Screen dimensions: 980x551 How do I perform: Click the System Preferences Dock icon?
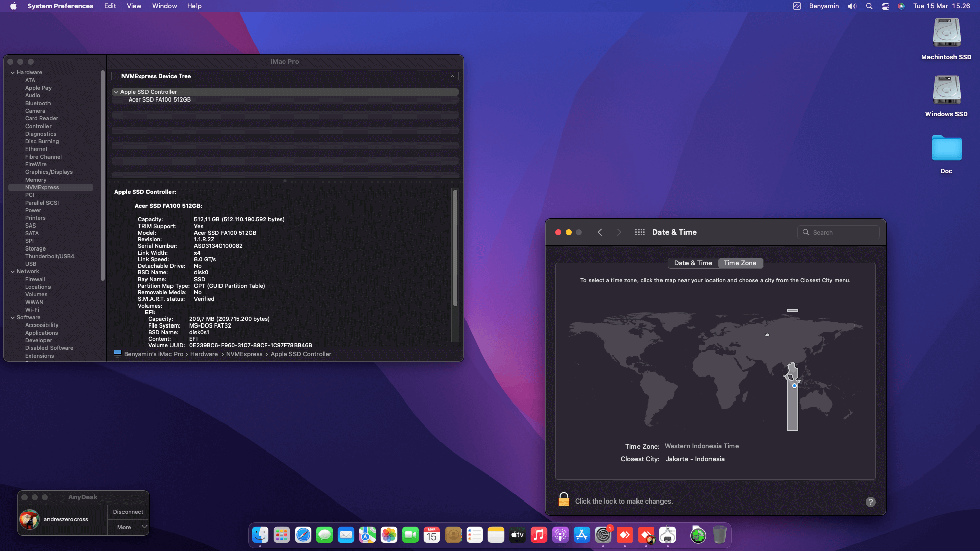click(x=603, y=535)
